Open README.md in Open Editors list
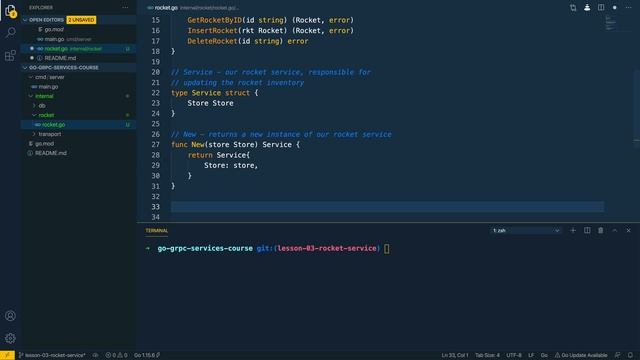 tap(60, 58)
